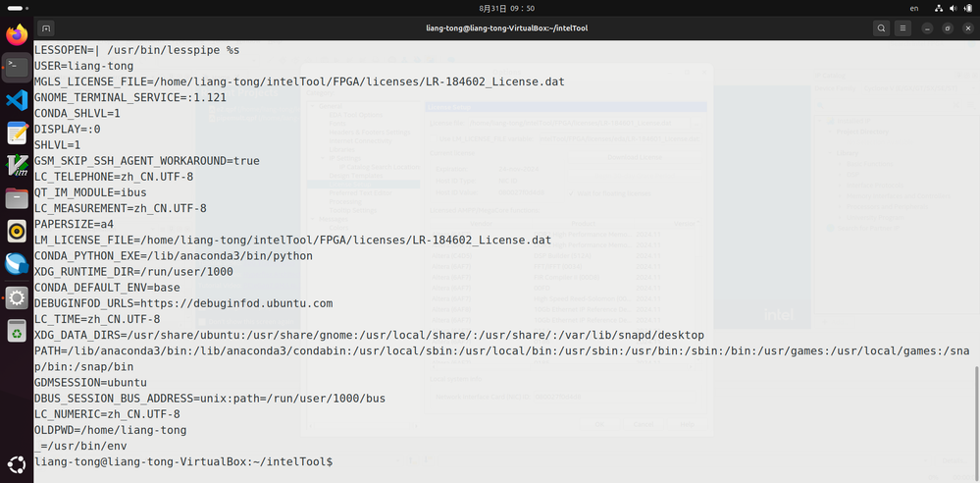Open the Text Editor dock icon
The image size is (980, 483).
[x=17, y=133]
